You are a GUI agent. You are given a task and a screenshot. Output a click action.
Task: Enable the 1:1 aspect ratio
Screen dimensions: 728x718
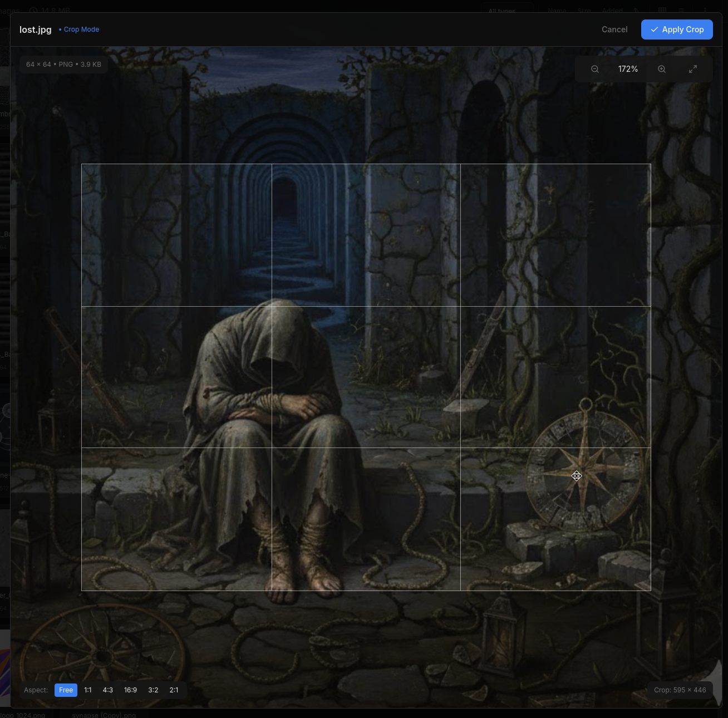87,690
